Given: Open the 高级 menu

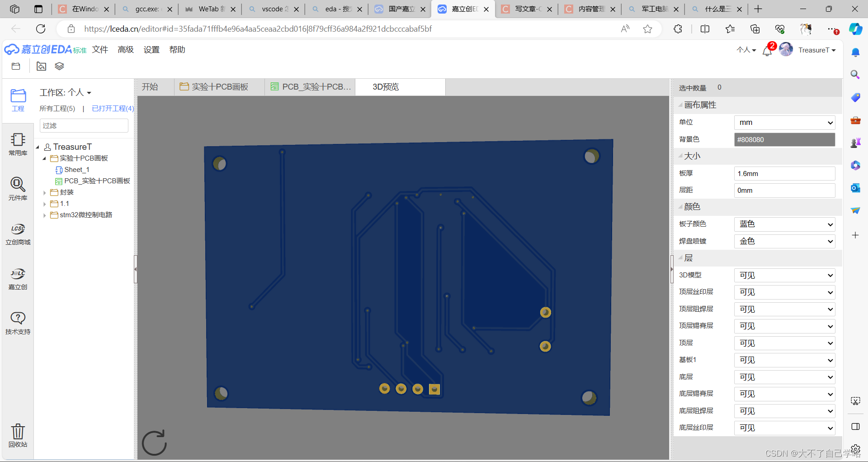Looking at the screenshot, I should pyautogui.click(x=126, y=50).
